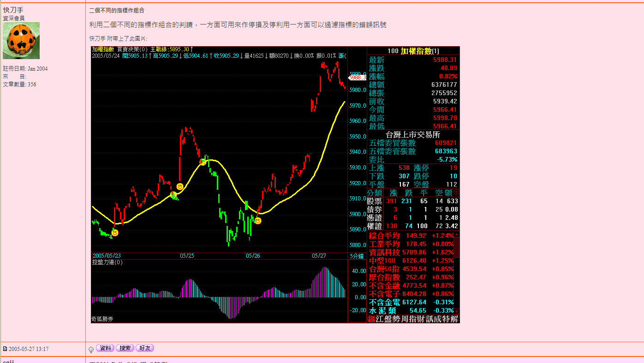Viewport: 644px width, 363px height.
Task: Click the 5分鐘 timeframe label
Action: pos(357,256)
